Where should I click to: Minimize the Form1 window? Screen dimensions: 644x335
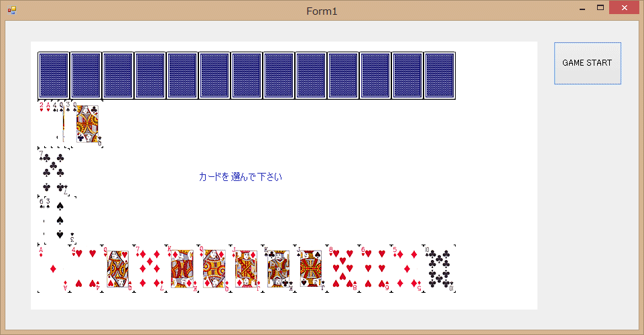pos(582,9)
